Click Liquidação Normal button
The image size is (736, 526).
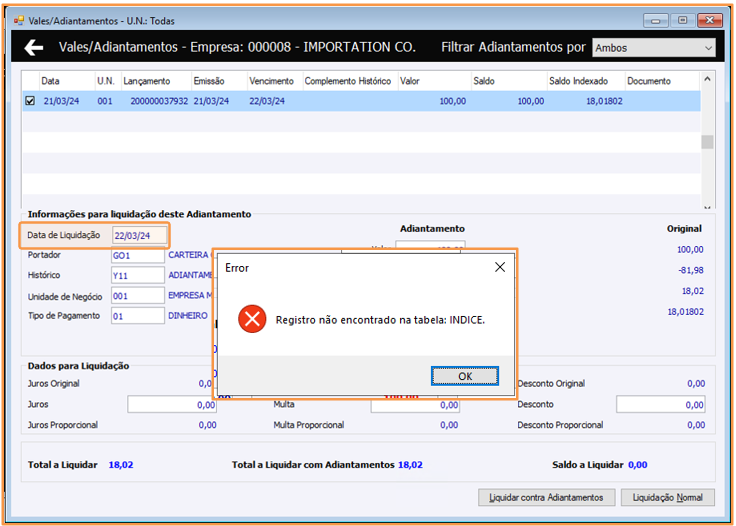pos(667,497)
